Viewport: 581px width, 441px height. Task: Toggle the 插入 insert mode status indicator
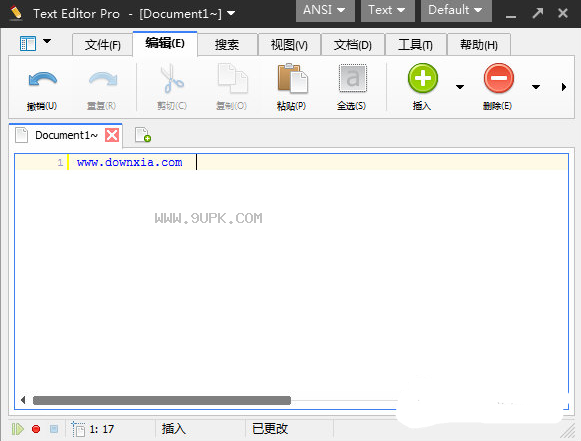[173, 429]
